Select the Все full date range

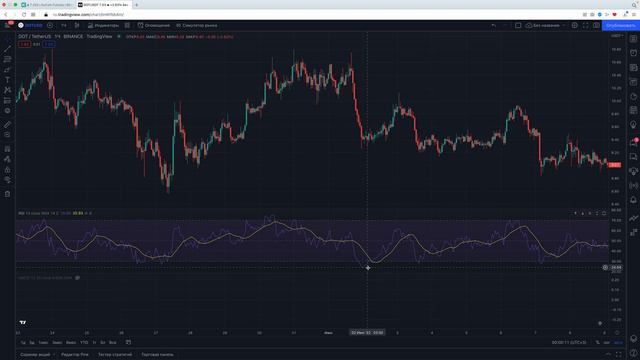pyautogui.click(x=113, y=342)
